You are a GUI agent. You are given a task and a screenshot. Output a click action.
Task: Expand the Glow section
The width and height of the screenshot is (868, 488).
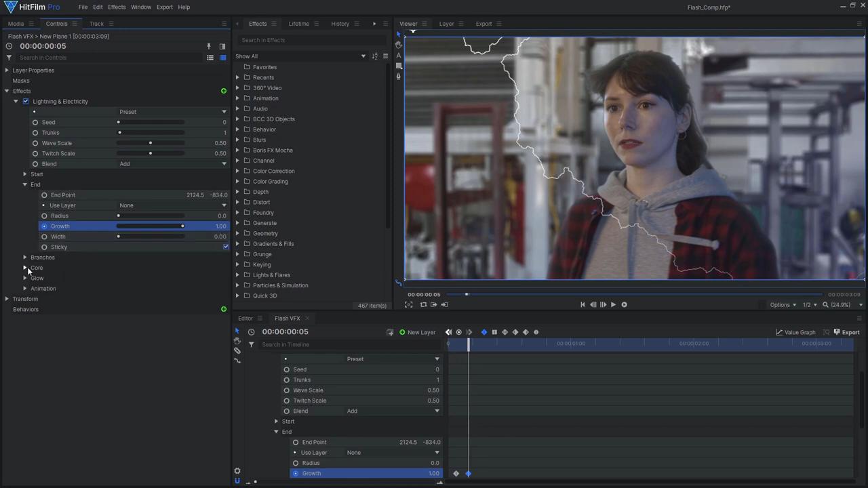click(25, 278)
